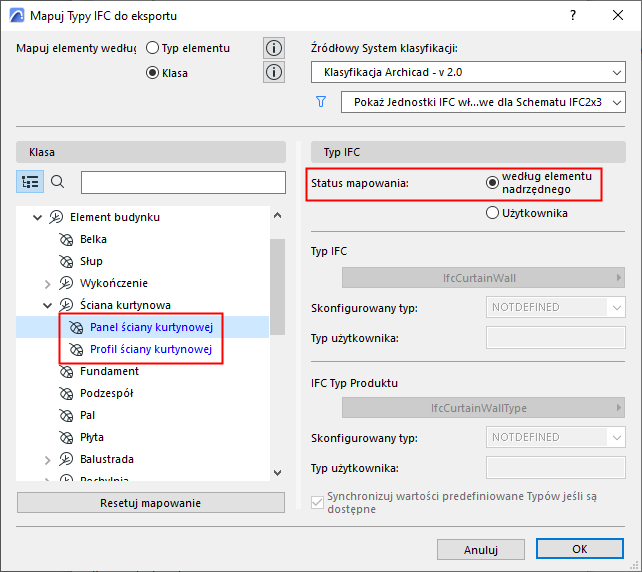Click info icon next to Klasa

pos(274,72)
